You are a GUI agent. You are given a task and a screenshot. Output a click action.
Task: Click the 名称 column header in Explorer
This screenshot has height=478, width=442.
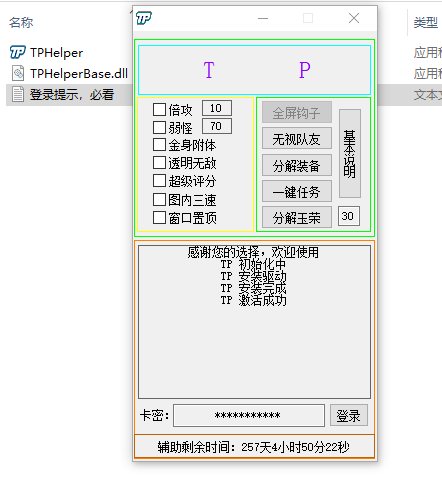click(x=21, y=22)
